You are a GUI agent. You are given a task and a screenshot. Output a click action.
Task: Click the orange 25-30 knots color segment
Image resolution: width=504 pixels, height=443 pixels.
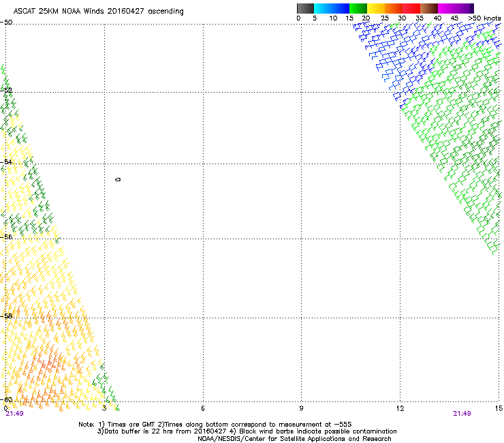pos(394,8)
